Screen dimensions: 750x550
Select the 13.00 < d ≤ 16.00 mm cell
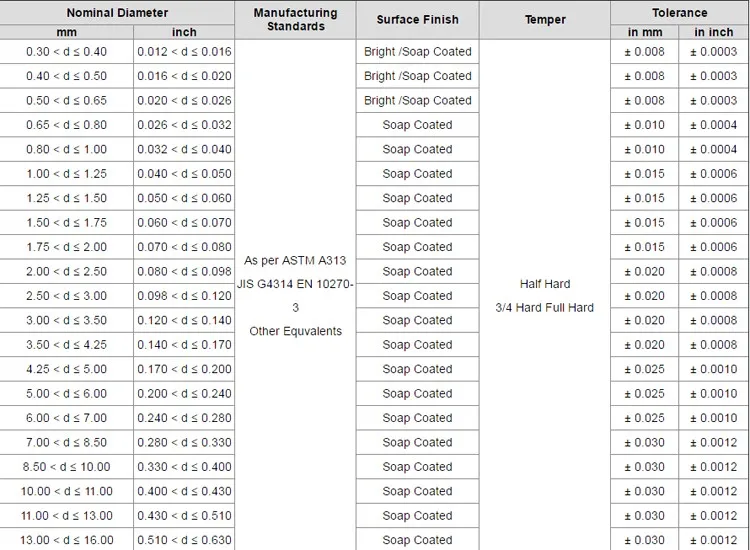[66, 540]
